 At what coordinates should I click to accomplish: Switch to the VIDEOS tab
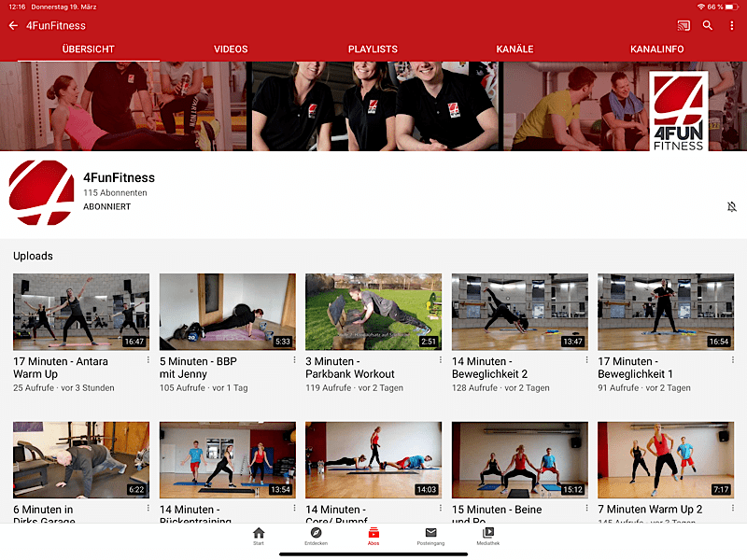pos(231,49)
